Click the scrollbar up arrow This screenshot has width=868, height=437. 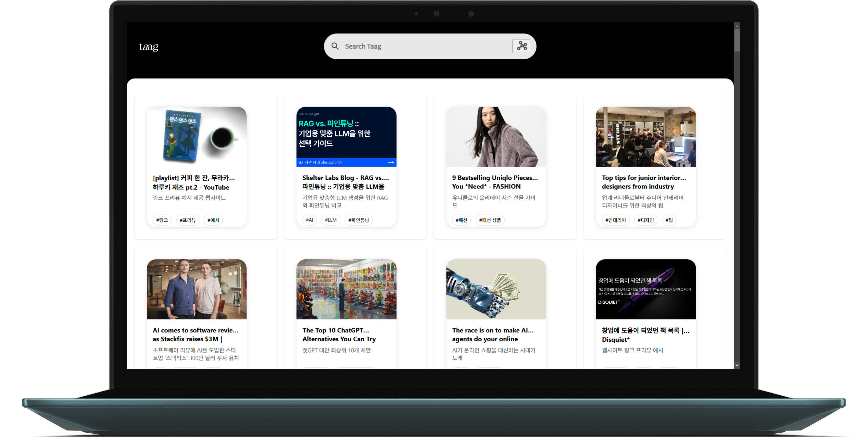point(737,26)
